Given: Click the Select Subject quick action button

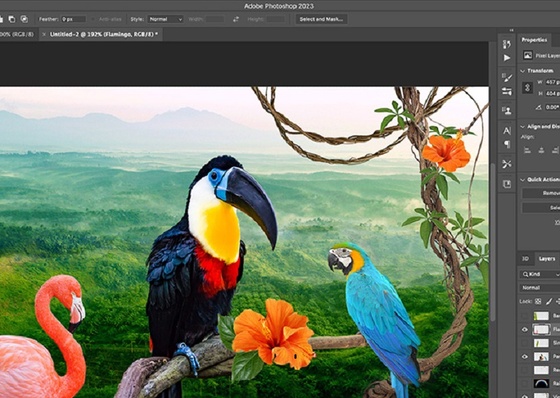Looking at the screenshot, I should coord(541,208).
